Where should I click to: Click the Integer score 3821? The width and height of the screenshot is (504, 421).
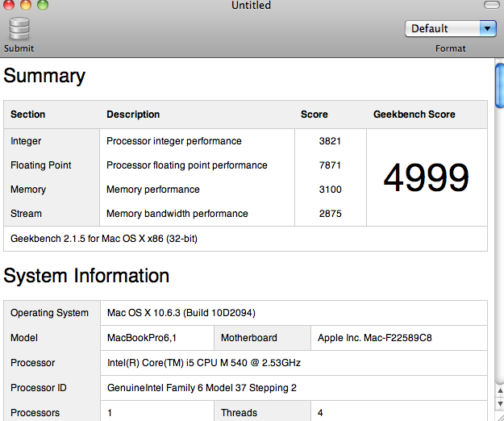pyautogui.click(x=330, y=141)
